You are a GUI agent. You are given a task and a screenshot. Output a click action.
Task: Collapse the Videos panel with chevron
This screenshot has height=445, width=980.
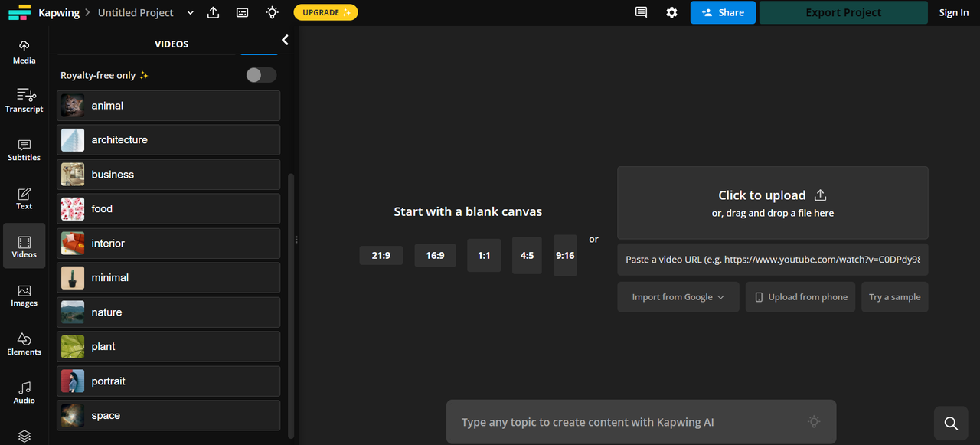285,40
